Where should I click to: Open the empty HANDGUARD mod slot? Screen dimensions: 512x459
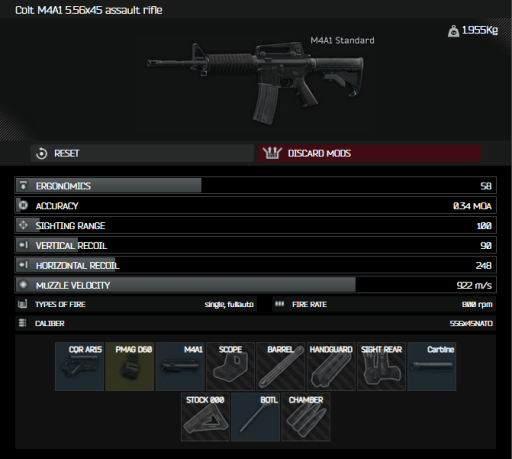click(331, 366)
